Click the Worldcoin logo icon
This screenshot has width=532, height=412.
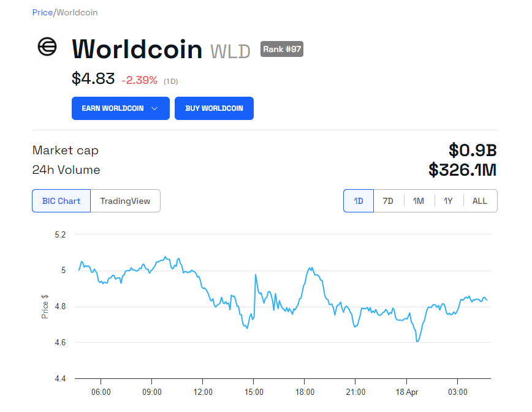point(47,47)
